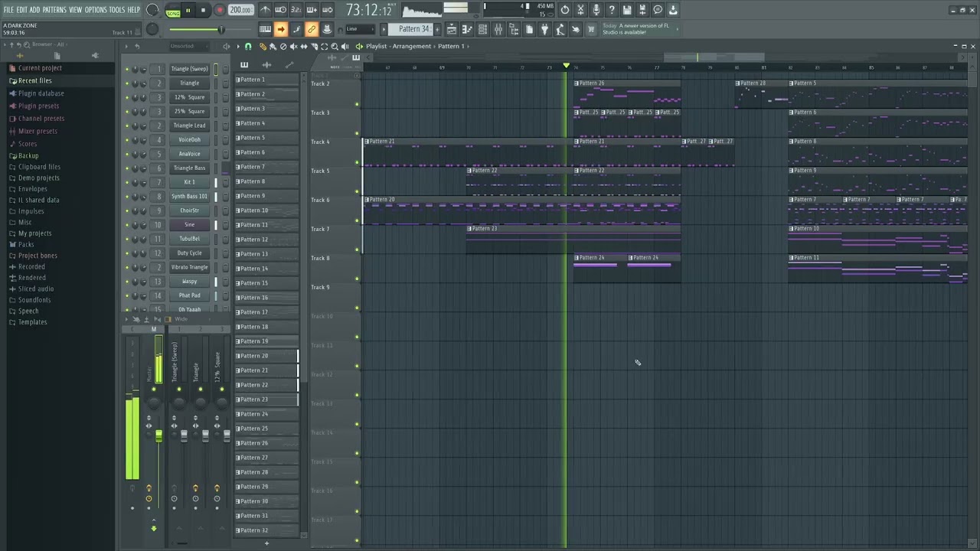The height and width of the screenshot is (551, 980).
Task: Mute the Triangle (Sweep) channel LED
Action: tap(127, 69)
